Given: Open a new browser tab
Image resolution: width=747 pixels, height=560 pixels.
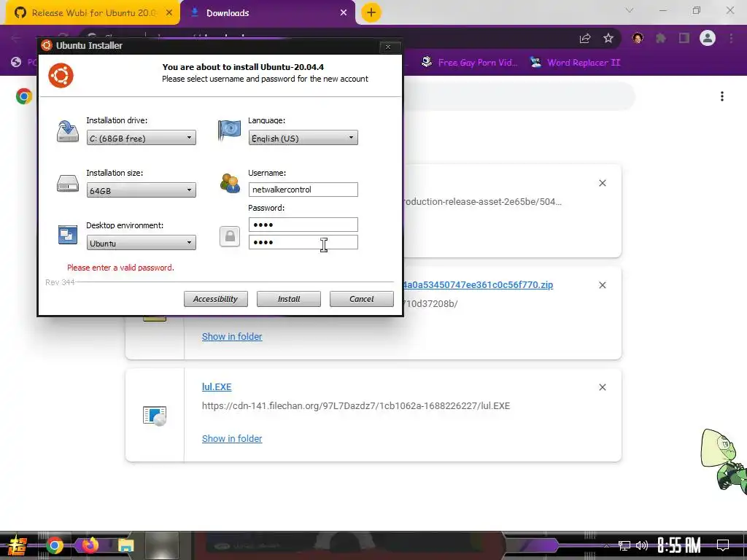Looking at the screenshot, I should [x=371, y=12].
